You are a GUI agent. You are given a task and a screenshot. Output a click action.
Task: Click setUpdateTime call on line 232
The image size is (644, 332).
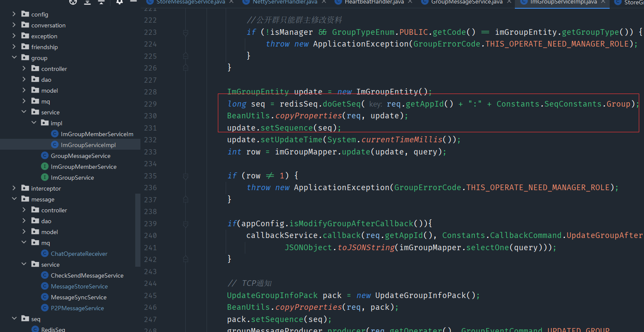pos(291,140)
